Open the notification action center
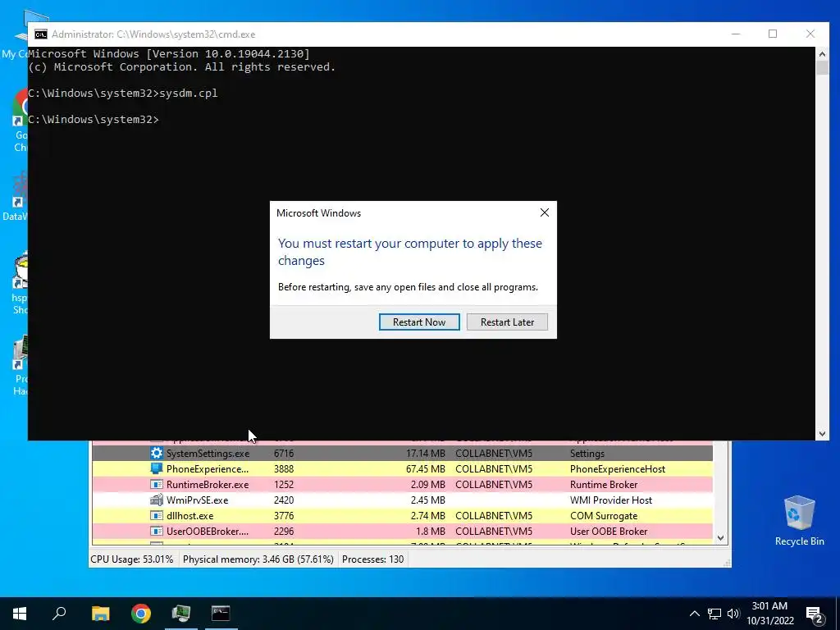 815,614
